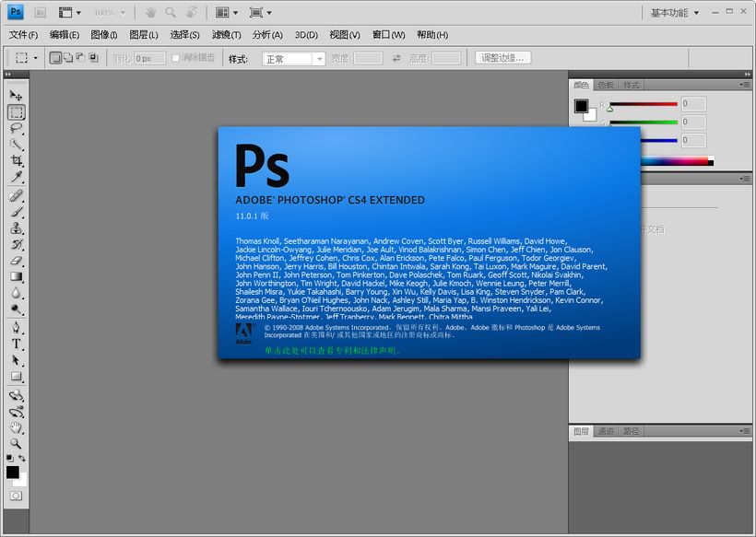756x537 pixels.
Task: Select the Path Selection tool
Action: click(x=16, y=360)
